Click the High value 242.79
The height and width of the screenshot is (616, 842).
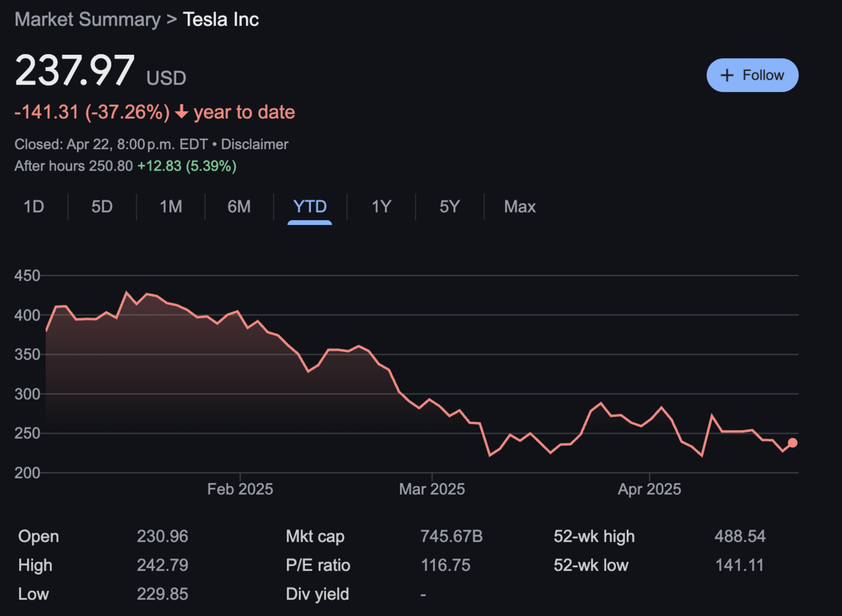162,565
